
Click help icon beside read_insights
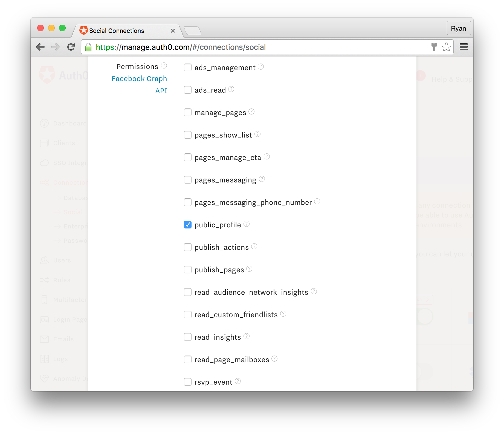pos(247,336)
